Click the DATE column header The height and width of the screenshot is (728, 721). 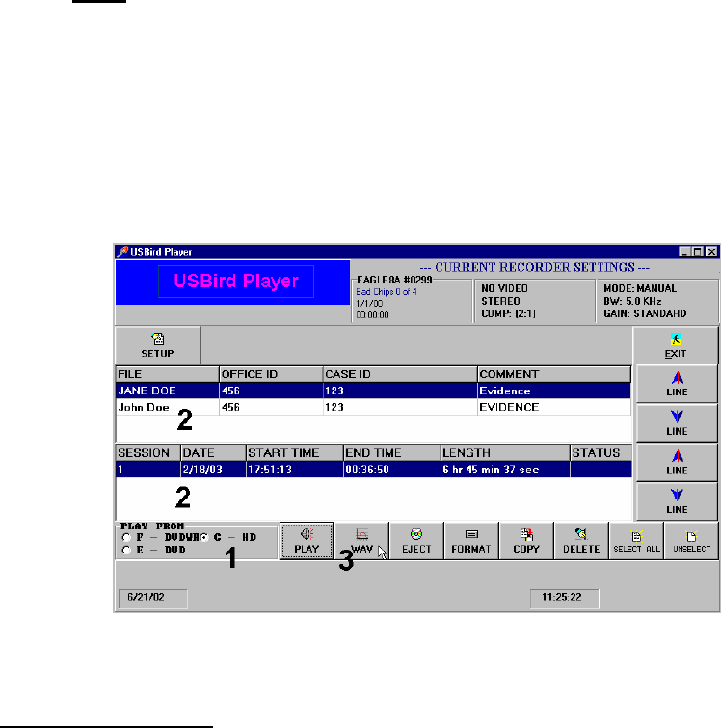214,452
